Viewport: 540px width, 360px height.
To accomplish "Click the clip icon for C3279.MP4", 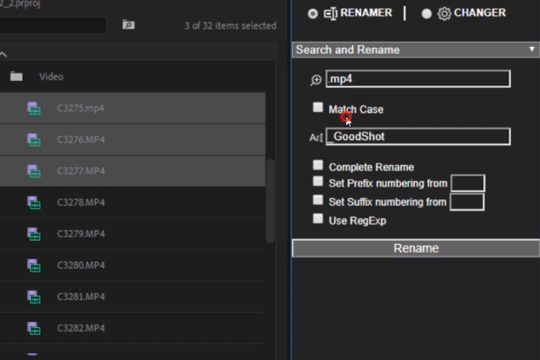I will 34,234.
